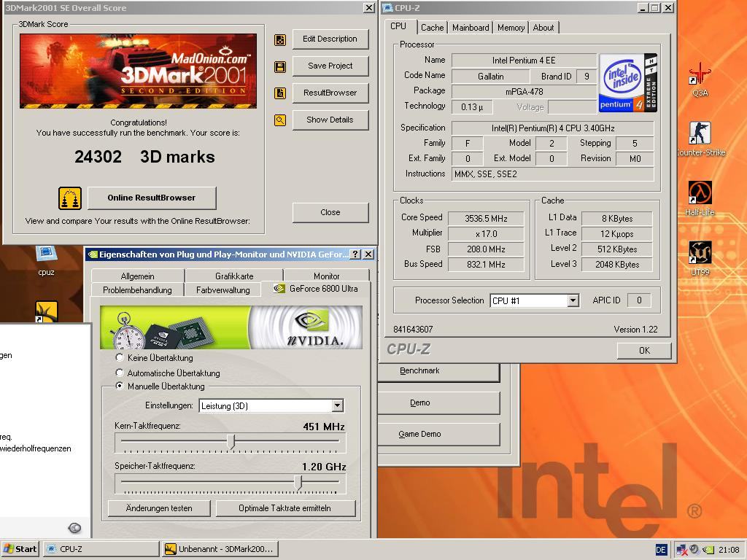Open the Processor Selection CPU #1 dropdown
This screenshot has height=560, width=747.
573,300
